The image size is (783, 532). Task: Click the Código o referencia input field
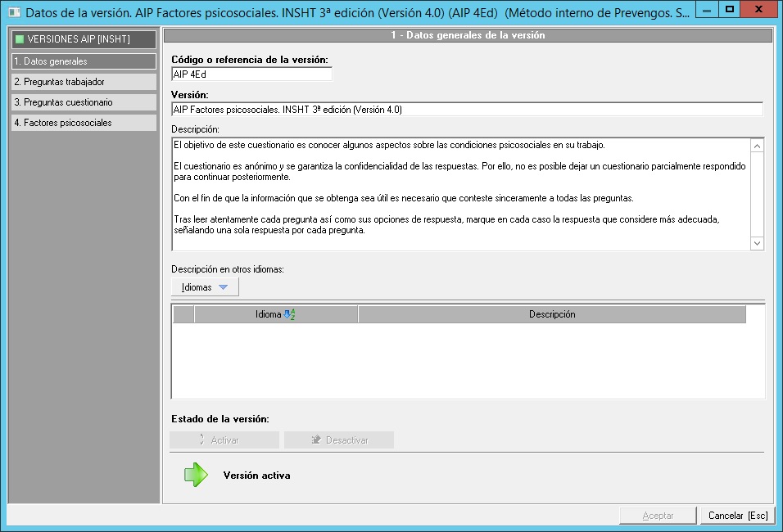(x=251, y=74)
